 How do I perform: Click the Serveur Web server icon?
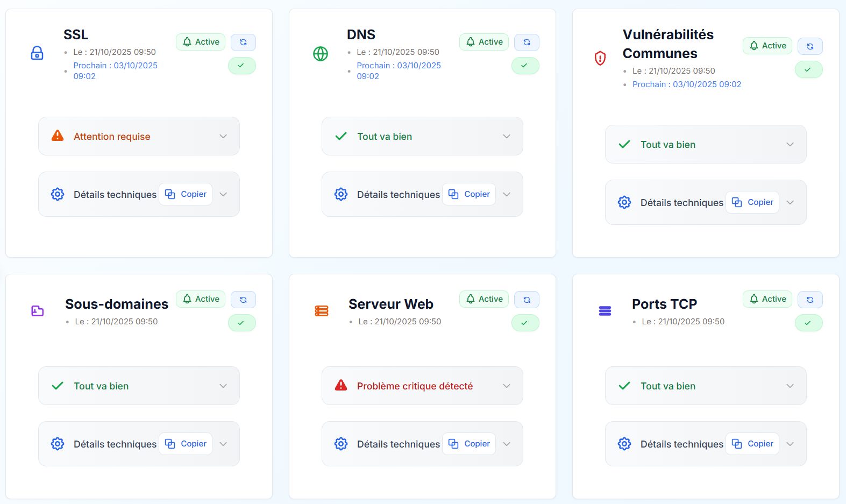point(322,311)
